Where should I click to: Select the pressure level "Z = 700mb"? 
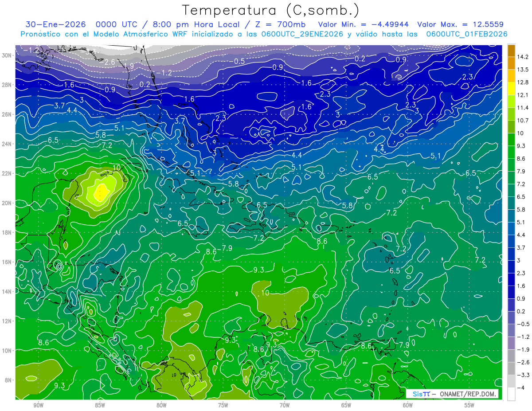point(280,24)
